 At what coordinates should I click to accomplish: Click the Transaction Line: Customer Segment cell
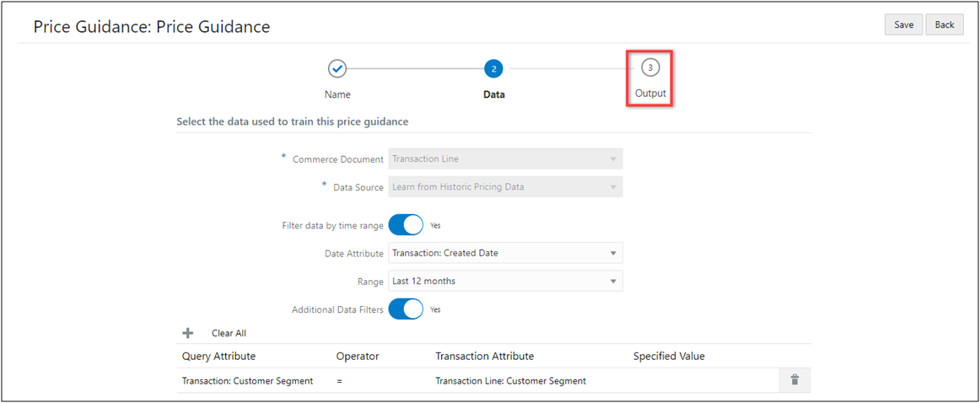(510, 381)
